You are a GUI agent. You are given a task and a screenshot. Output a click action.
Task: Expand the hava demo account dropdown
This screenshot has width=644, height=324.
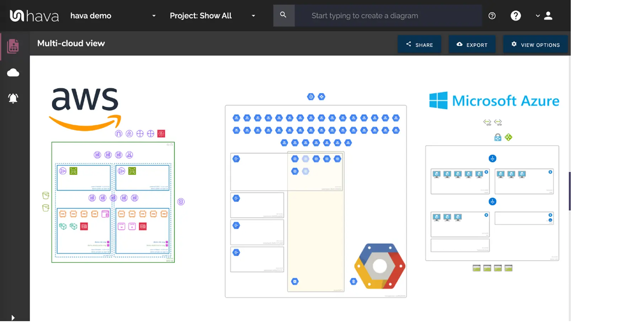pos(154,16)
